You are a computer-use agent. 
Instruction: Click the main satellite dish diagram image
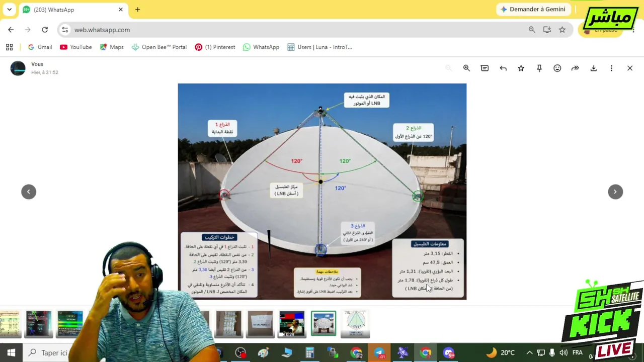click(x=322, y=192)
